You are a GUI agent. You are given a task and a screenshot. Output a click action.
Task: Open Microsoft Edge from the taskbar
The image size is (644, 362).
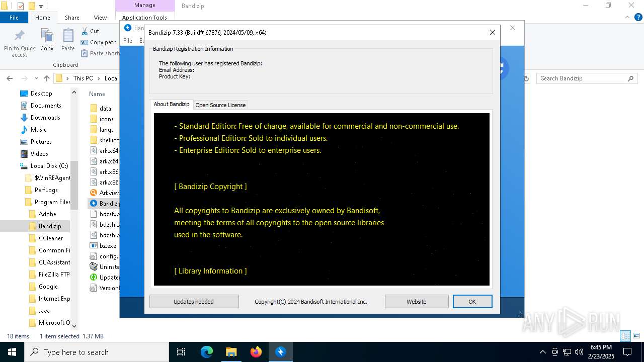click(x=207, y=352)
